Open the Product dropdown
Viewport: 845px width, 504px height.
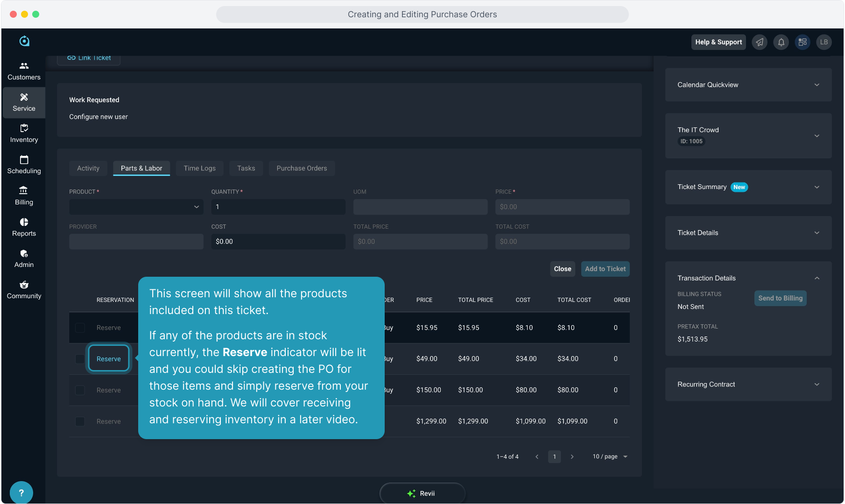136,207
